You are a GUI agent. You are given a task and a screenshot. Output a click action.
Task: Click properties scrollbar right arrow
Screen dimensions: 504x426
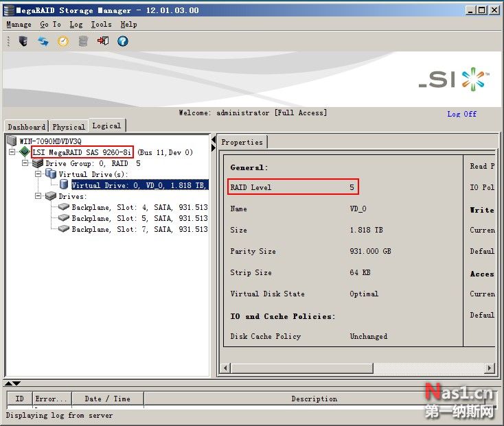click(x=489, y=368)
